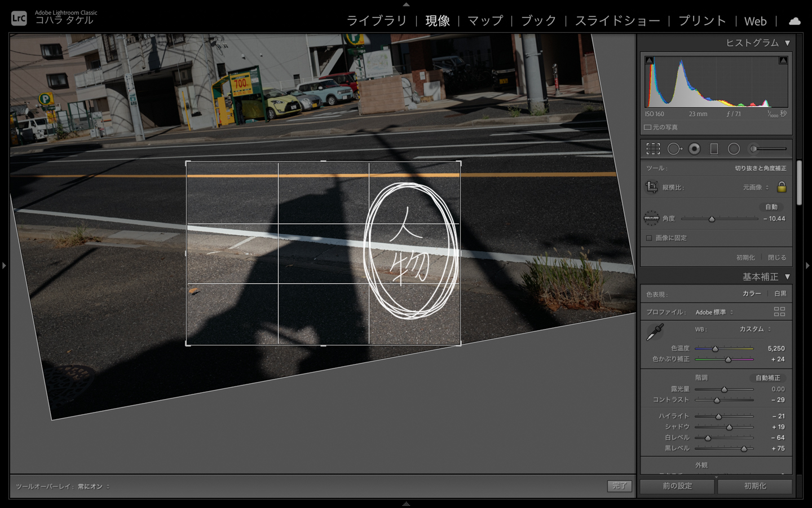Select the Spot Removal tool
The width and height of the screenshot is (812, 508).
[674, 149]
